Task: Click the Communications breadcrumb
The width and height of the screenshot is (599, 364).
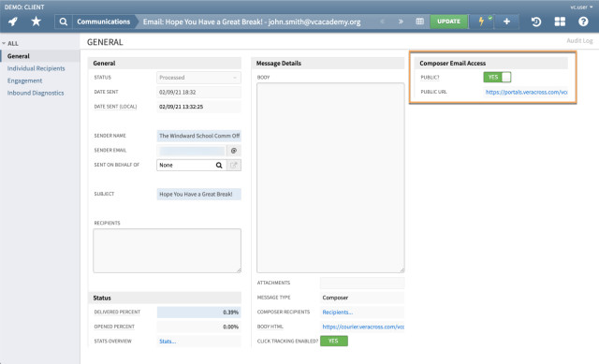Action: [x=104, y=22]
